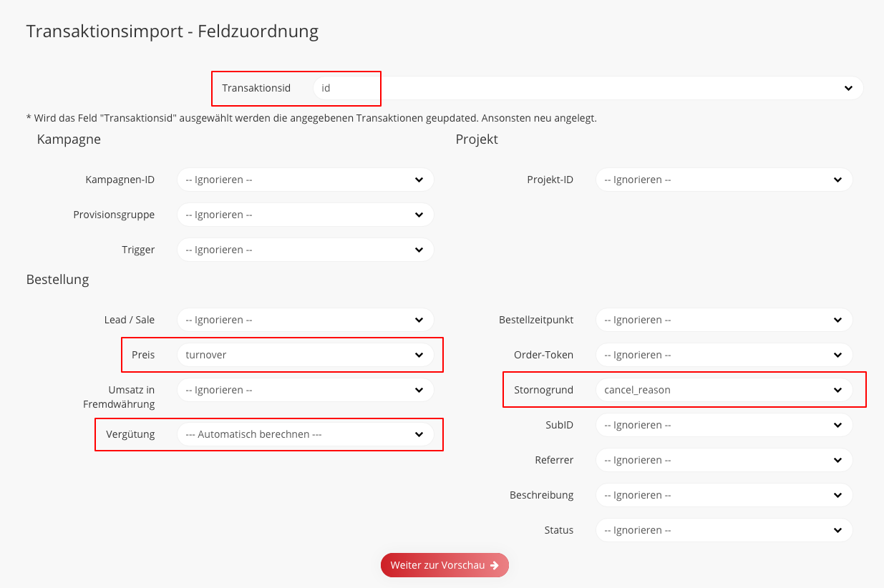884x588 pixels.
Task: Open the Stornogrund dropdown showing cancel_reason
Action: [724, 390]
